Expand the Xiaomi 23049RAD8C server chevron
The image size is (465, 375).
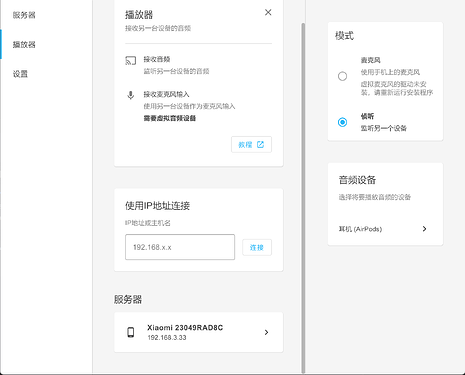(x=266, y=332)
